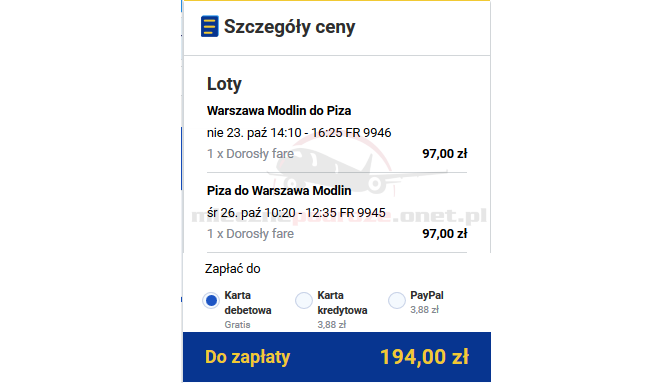
Task: Select the Karta kredytowa radio button
Action: click(x=304, y=301)
